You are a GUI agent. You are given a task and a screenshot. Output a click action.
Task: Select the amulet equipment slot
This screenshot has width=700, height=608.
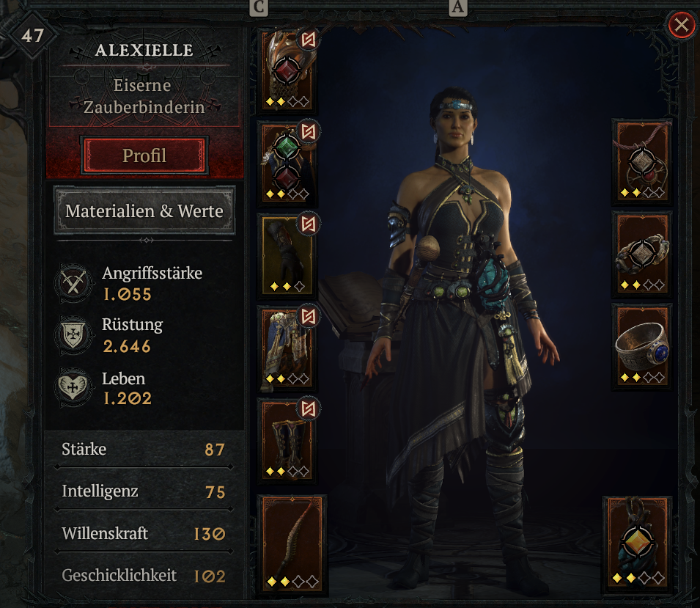[642, 161]
